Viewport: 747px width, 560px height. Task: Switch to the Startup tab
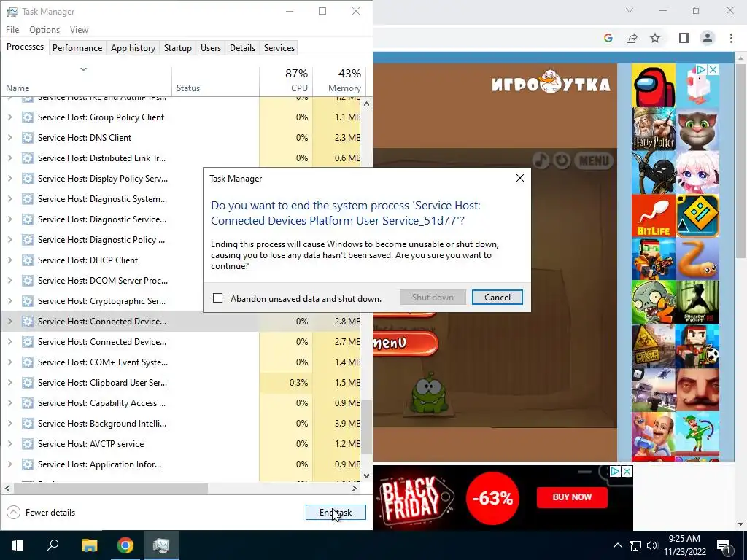click(x=178, y=47)
